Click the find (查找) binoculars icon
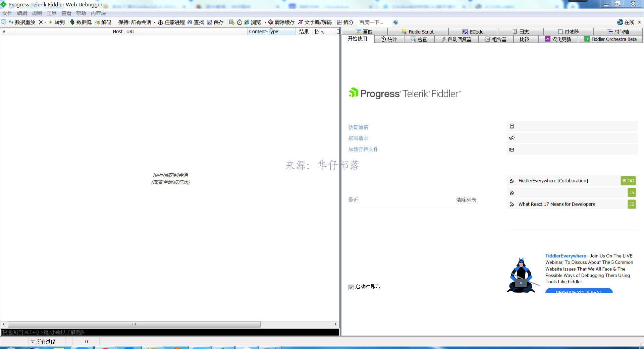 point(190,22)
